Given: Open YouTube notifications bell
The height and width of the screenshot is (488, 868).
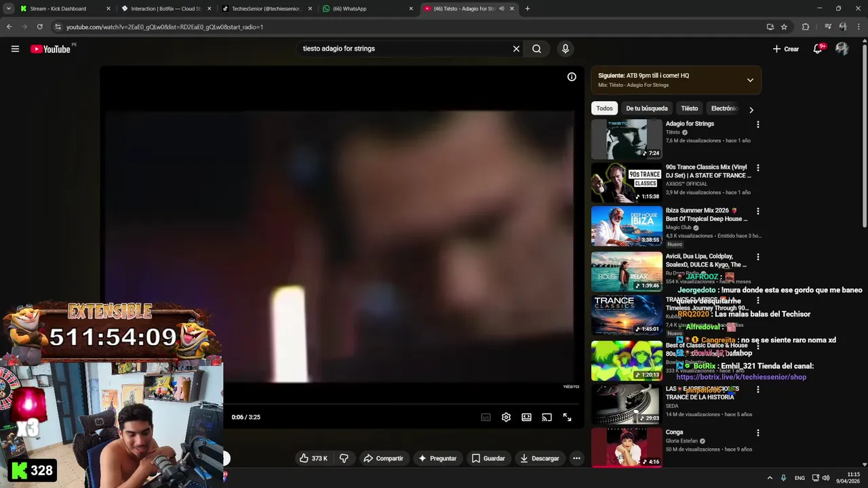Looking at the screenshot, I should point(818,49).
